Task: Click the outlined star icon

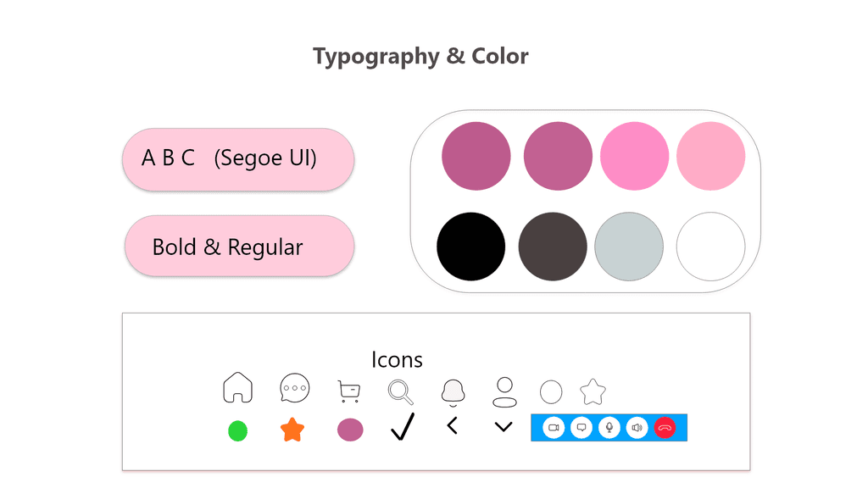Action: coord(593,391)
